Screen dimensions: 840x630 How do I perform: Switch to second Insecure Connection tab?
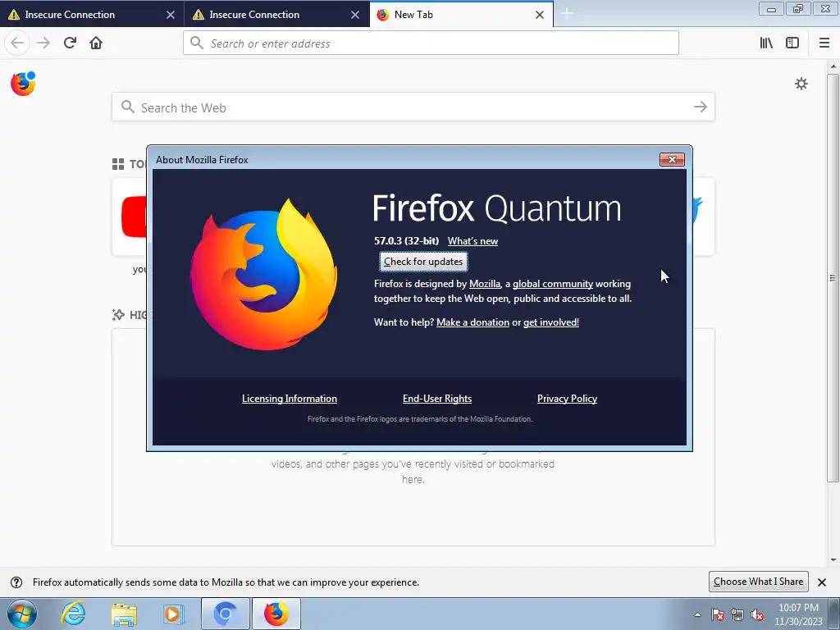(x=277, y=15)
